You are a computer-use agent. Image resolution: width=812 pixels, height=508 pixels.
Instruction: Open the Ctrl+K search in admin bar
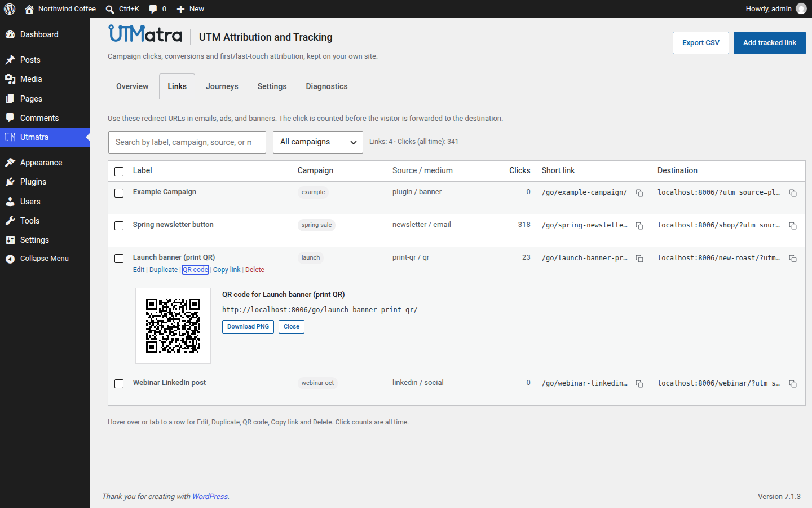[122, 9]
